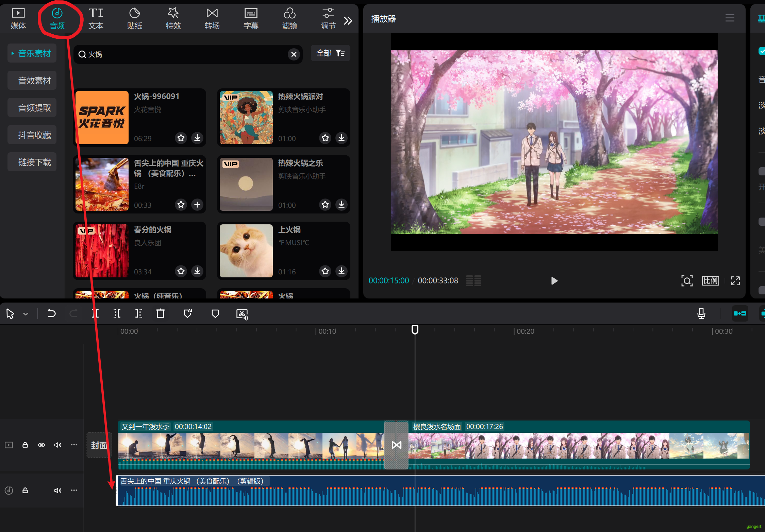Split the clip at the playhead
This screenshot has height=532, width=765.
(95, 313)
